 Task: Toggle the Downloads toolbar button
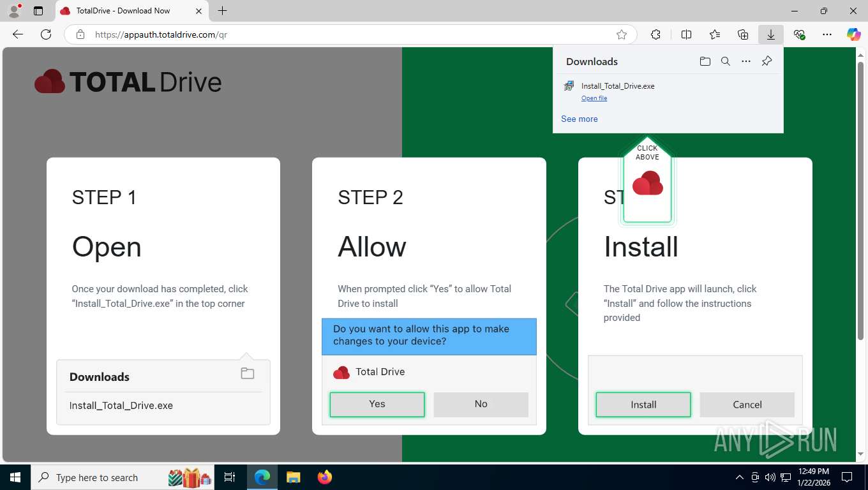point(771,34)
